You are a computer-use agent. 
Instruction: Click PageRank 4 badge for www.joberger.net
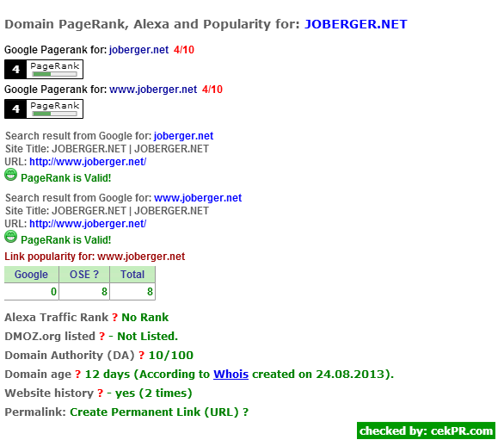pyautogui.click(x=44, y=108)
